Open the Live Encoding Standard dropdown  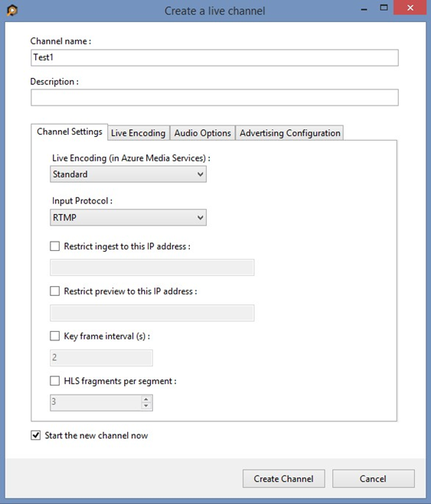128,174
